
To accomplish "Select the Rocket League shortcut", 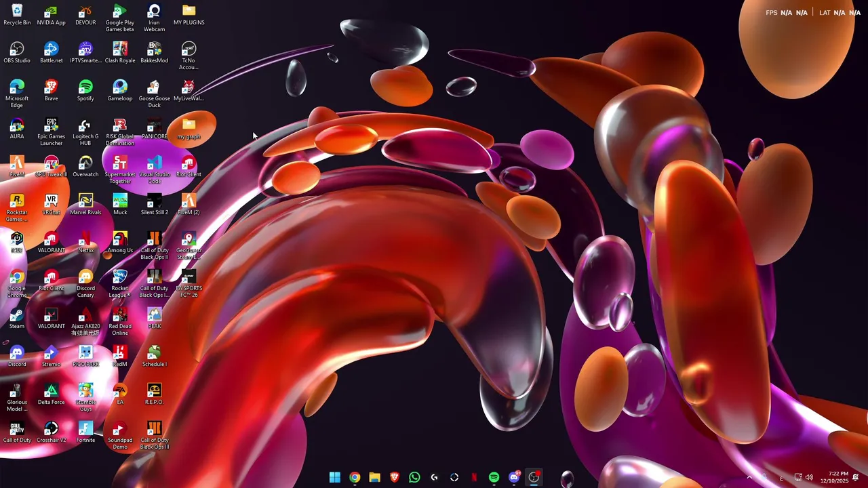I will 120,284.
